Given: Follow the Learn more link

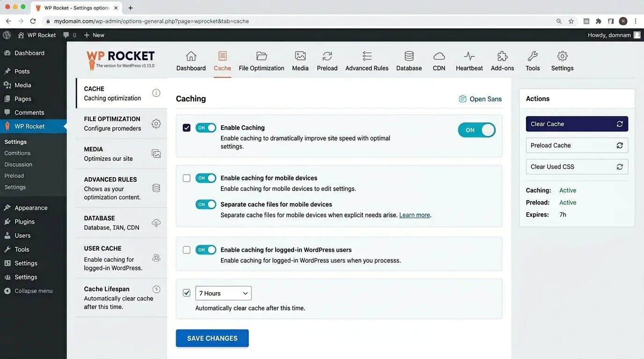Looking at the screenshot, I should pos(415,215).
